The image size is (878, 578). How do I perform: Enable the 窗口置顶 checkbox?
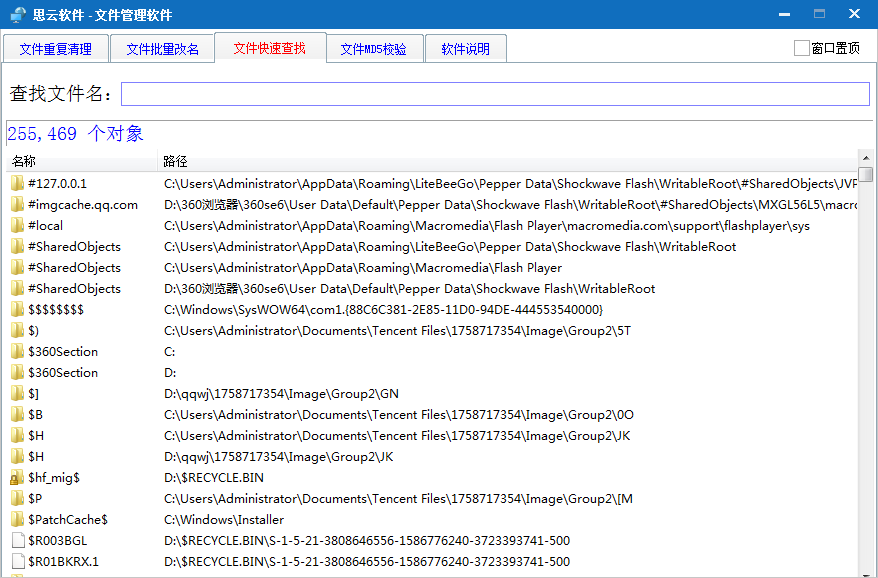coord(801,47)
